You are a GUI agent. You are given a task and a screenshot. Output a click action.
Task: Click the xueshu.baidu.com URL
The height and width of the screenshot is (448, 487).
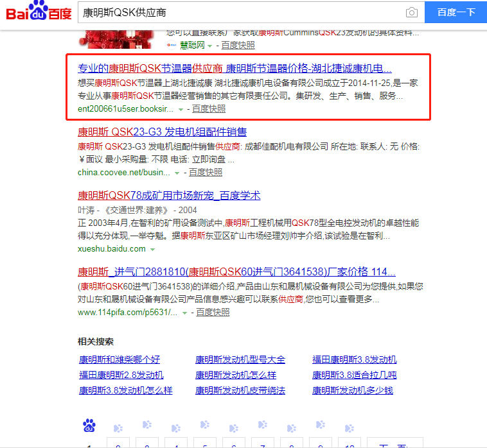pyautogui.click(x=112, y=249)
